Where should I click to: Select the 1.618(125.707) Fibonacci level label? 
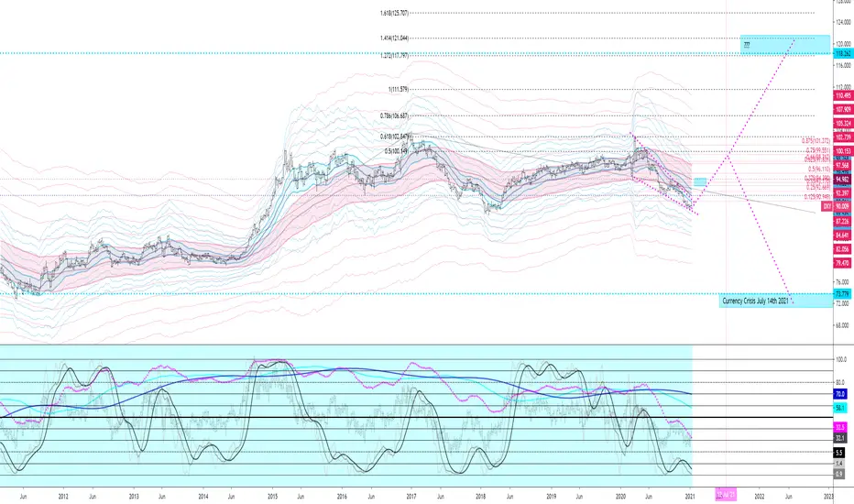pyautogui.click(x=394, y=13)
